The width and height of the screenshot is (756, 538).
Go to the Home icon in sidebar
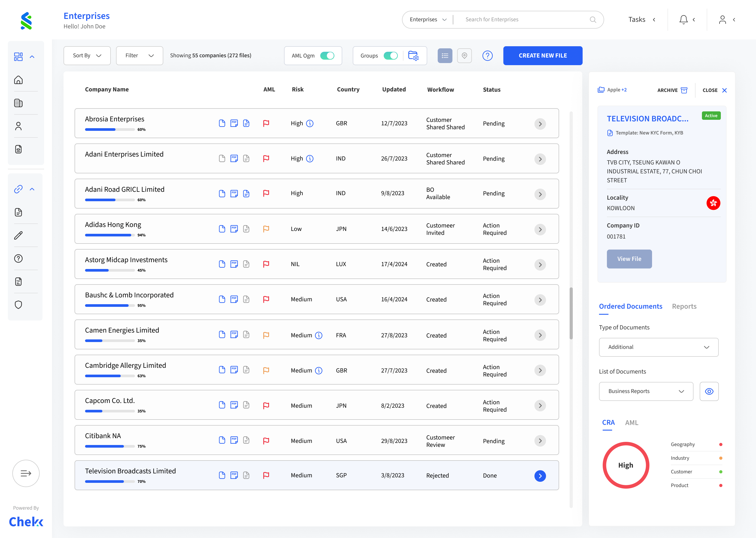(x=19, y=80)
